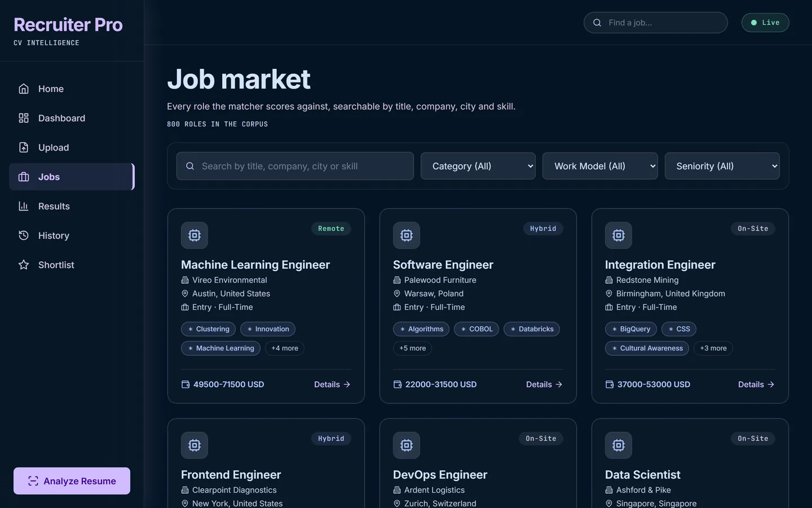This screenshot has width=812, height=508.
Task: Focus the Find a job search field
Action: point(656,23)
